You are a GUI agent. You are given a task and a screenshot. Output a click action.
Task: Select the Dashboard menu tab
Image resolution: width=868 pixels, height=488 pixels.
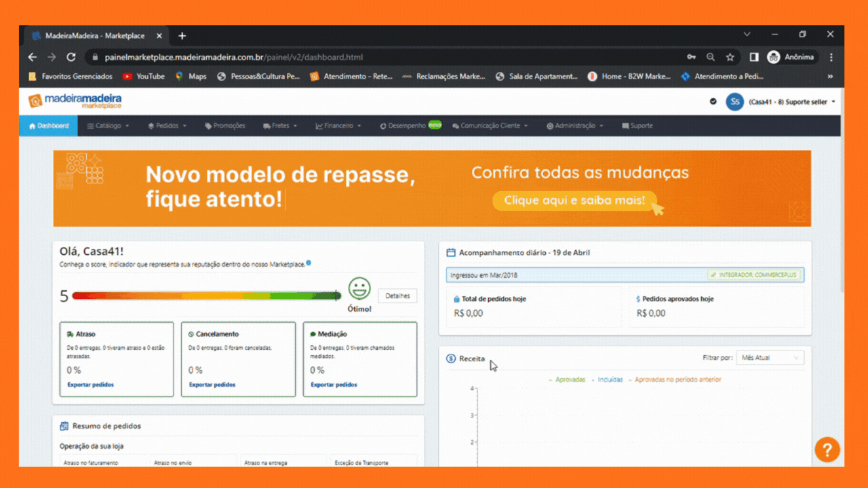pyautogui.click(x=48, y=125)
